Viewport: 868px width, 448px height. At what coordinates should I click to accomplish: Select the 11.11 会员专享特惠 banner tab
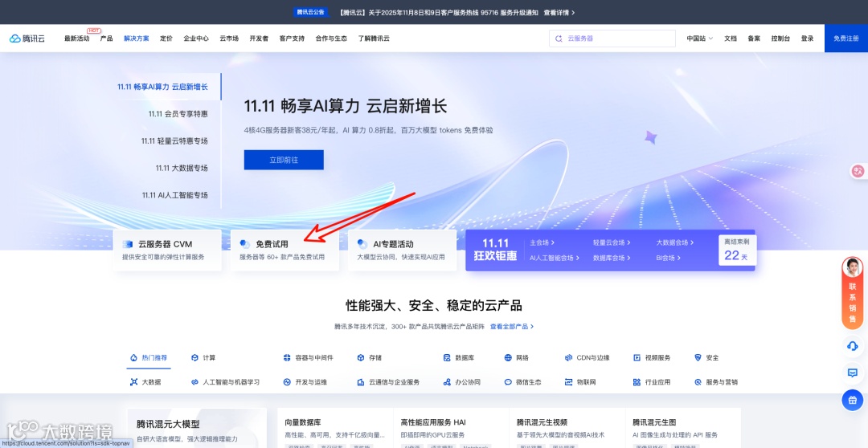[178, 114]
